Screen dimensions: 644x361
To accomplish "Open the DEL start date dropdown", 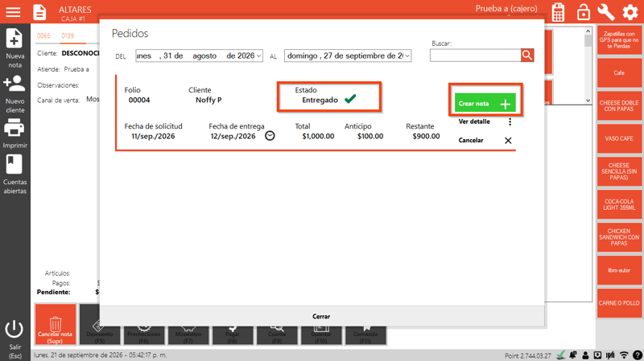I will point(258,55).
